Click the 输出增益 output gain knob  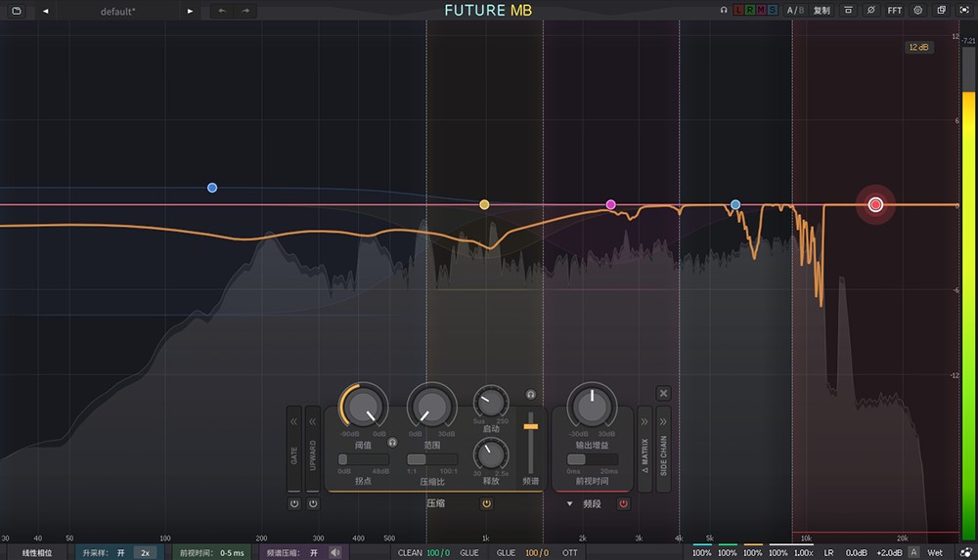(x=592, y=407)
